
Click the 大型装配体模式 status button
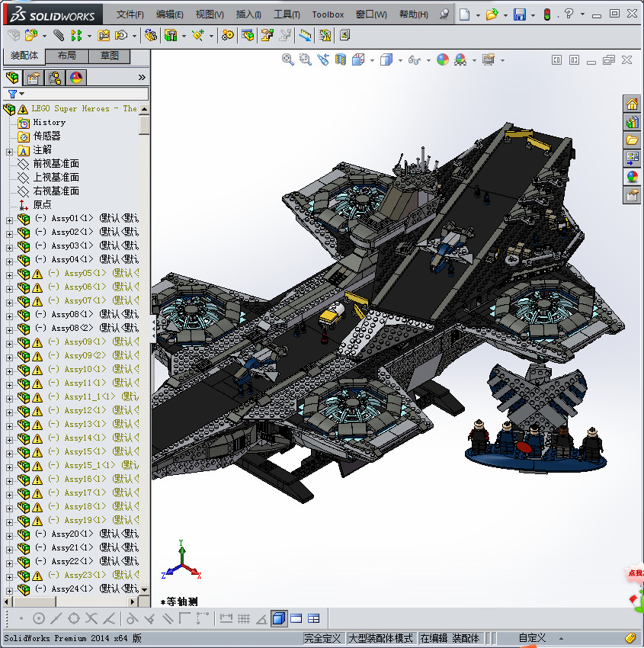pos(380,638)
